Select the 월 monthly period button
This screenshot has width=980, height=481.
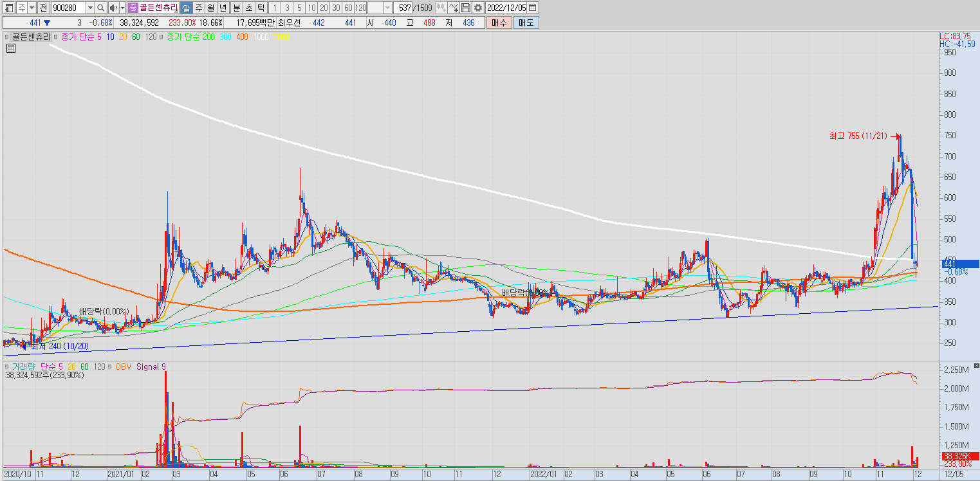[x=211, y=8]
